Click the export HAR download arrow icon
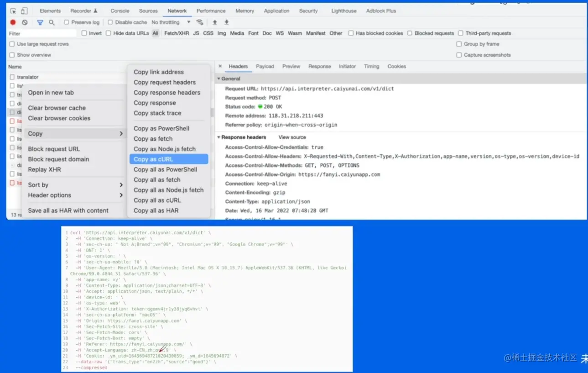 (x=226, y=22)
